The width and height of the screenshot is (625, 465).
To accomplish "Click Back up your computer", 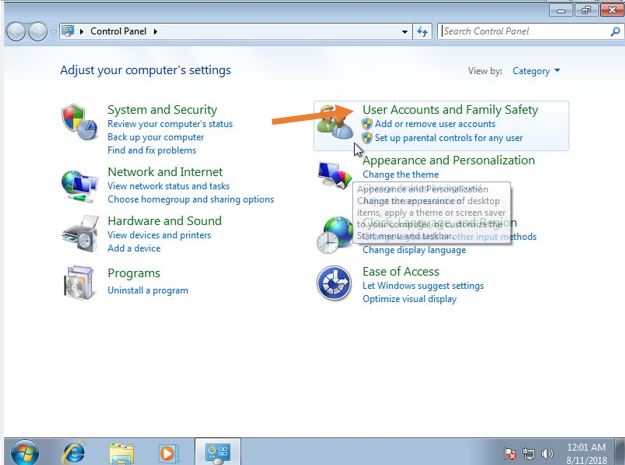I will click(x=155, y=137).
